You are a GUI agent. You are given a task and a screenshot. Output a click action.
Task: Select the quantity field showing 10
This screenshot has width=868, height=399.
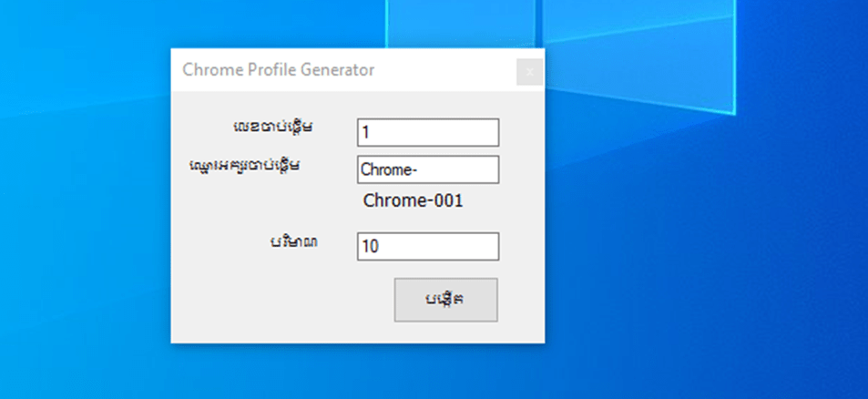coord(428,246)
